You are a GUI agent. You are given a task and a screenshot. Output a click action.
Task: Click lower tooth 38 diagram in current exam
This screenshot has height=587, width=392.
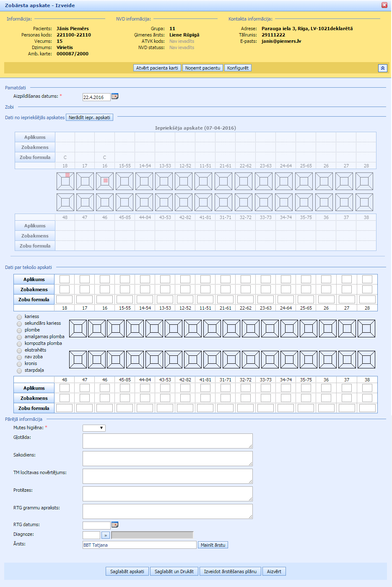tap(366, 360)
